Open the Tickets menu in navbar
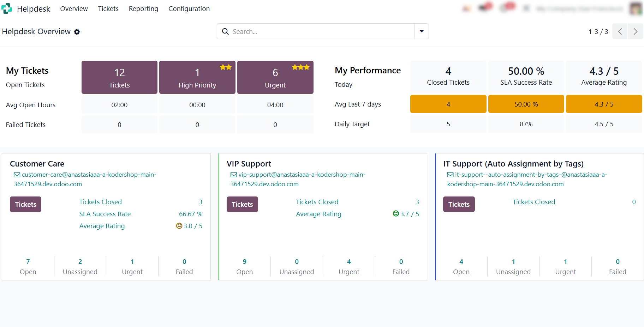The height and width of the screenshot is (327, 644). click(108, 8)
